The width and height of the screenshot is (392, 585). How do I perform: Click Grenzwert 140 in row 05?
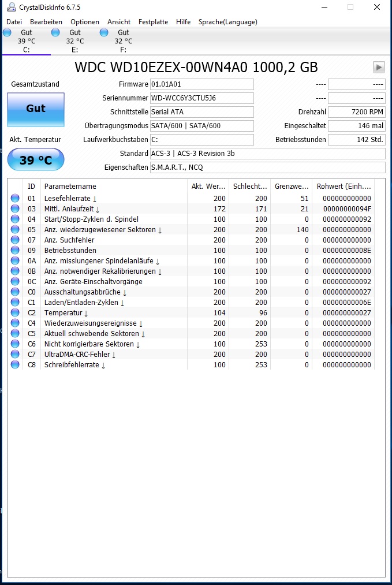point(303,229)
